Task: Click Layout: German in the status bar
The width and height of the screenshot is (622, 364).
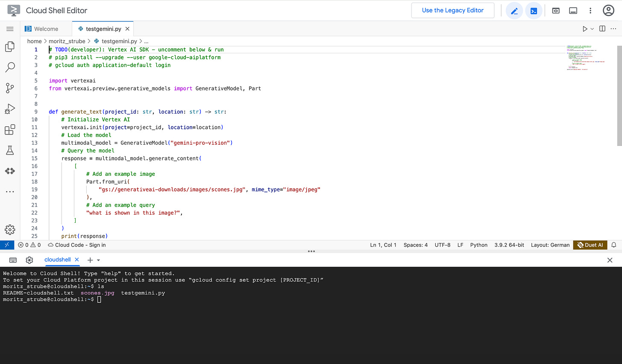Action: point(550,245)
